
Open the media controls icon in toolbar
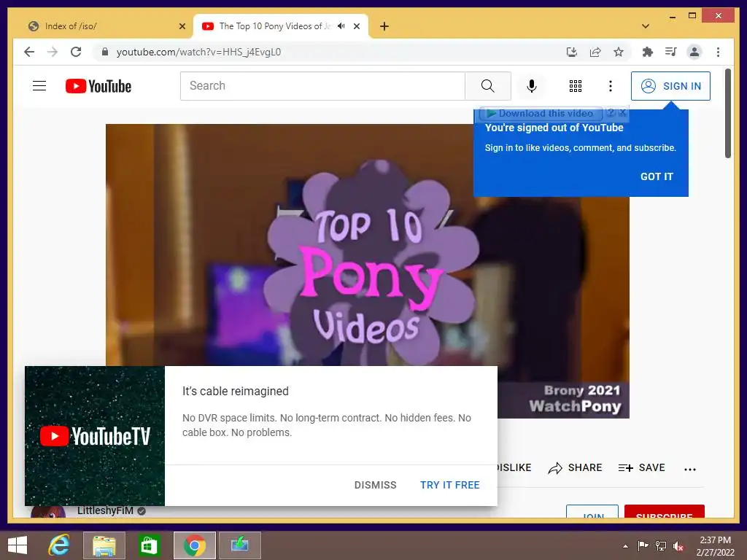point(671,52)
